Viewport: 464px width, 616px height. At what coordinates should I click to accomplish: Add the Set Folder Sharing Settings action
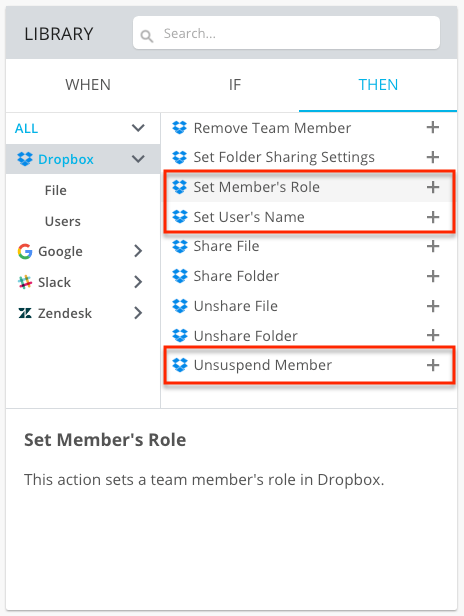[x=433, y=157]
